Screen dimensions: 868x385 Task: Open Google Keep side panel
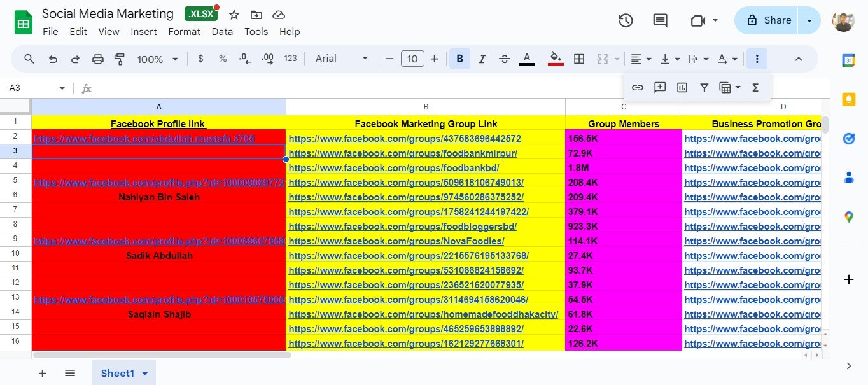pos(848,99)
